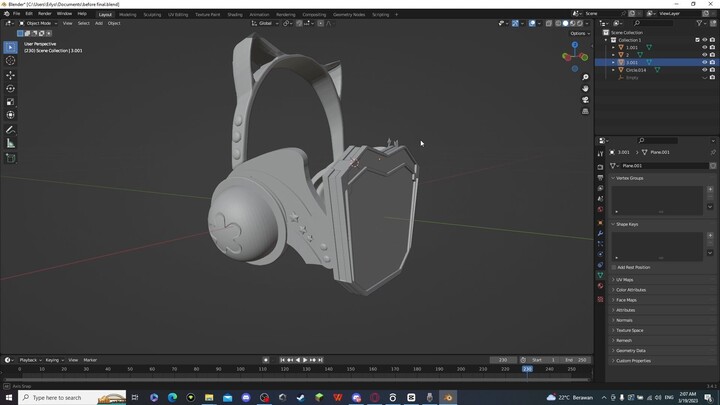The height and width of the screenshot is (405, 720).
Task: Open the Particles properties tab
Action: pyautogui.click(x=600, y=244)
